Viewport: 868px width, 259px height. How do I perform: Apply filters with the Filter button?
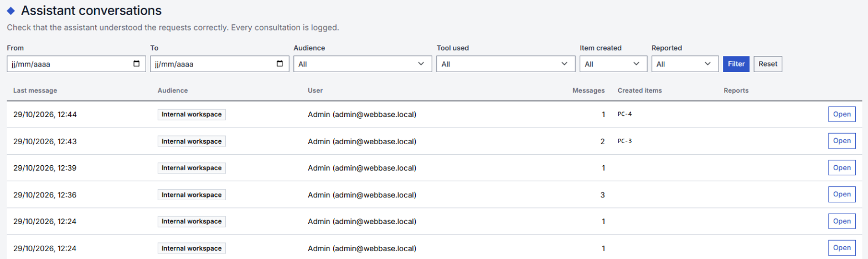(x=736, y=64)
